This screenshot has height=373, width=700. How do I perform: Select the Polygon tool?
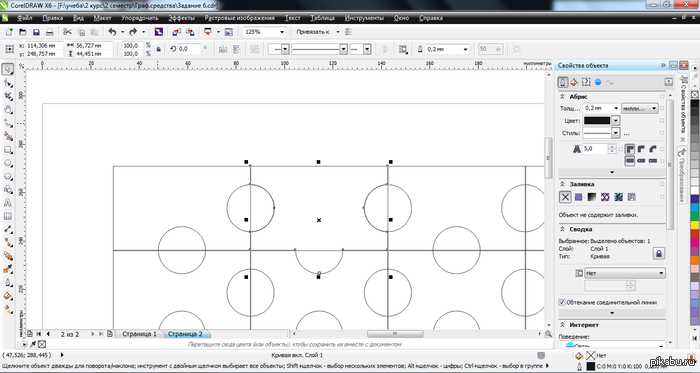coord(8,177)
